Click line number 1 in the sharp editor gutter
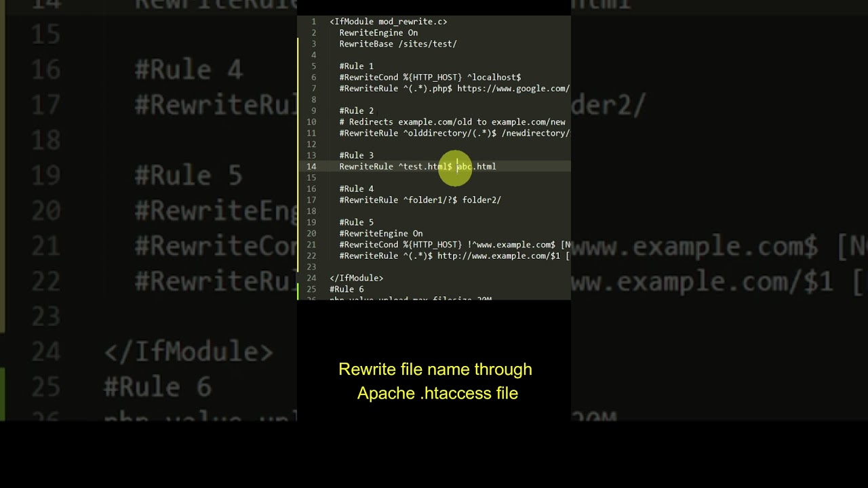The width and height of the screenshot is (868, 488). tap(313, 22)
